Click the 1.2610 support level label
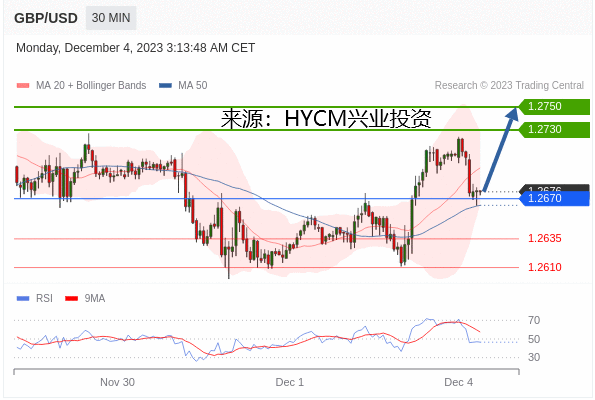The height and width of the screenshot is (400, 595). 545,267
